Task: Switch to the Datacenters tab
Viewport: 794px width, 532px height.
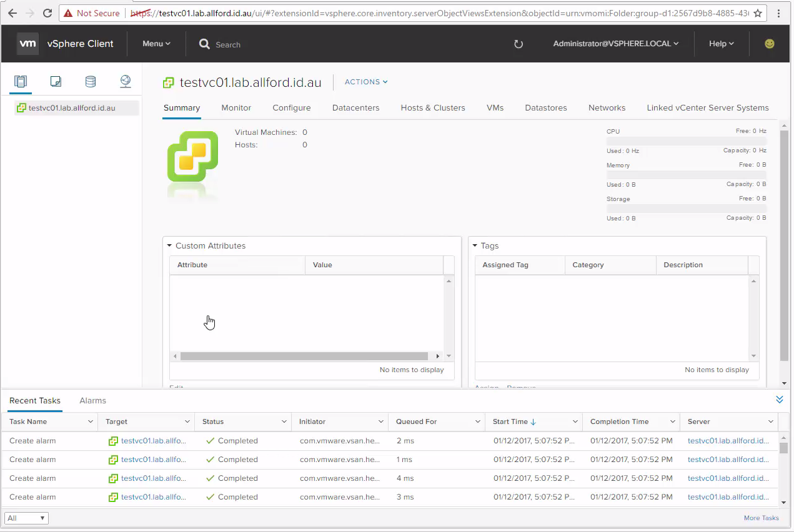Action: point(356,108)
